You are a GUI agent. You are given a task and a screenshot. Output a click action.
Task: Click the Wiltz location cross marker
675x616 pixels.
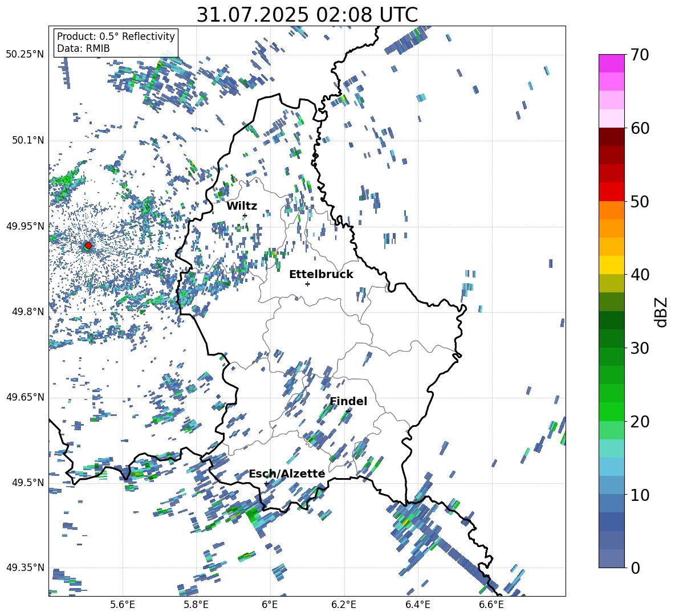tap(245, 215)
